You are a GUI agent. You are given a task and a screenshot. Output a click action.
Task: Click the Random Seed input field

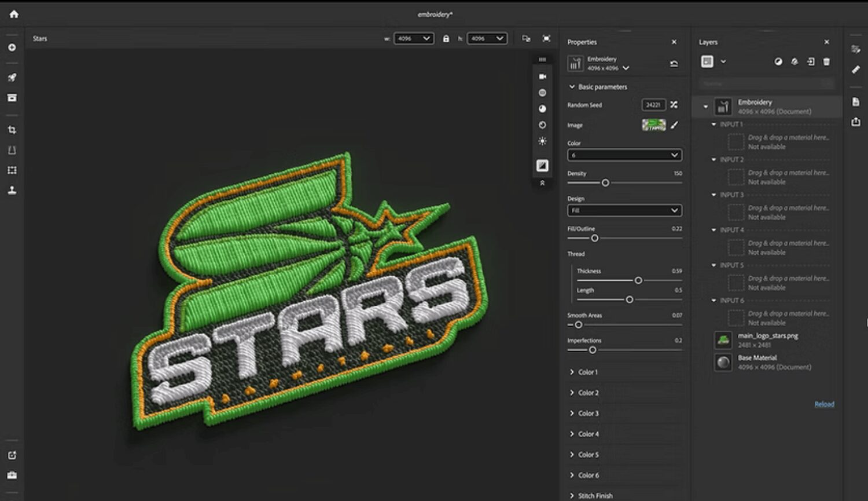point(653,105)
